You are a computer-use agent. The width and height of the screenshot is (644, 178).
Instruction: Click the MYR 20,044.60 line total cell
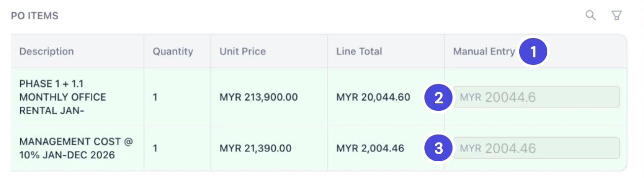[373, 97]
